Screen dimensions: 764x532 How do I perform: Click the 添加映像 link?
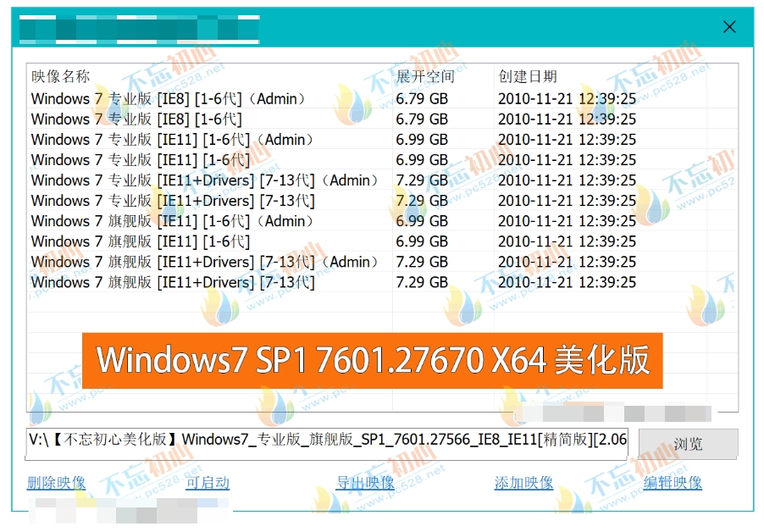point(523,483)
